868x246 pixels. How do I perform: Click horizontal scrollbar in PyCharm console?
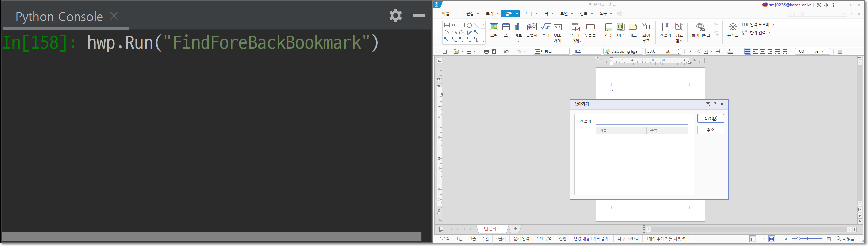[x=212, y=236]
